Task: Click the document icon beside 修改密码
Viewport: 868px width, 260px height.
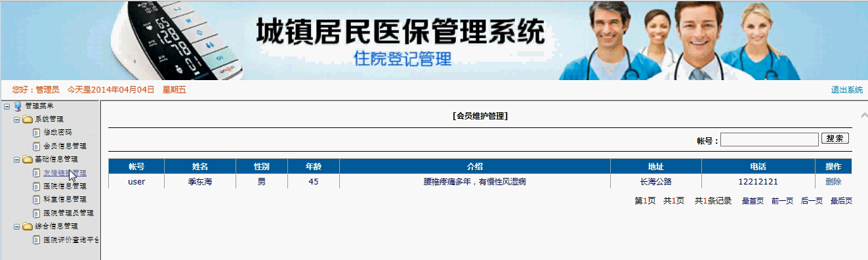Action: 37,133
